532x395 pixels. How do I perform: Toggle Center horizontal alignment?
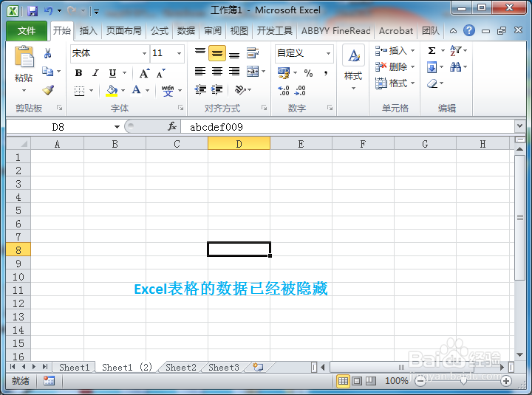pyautogui.click(x=217, y=72)
